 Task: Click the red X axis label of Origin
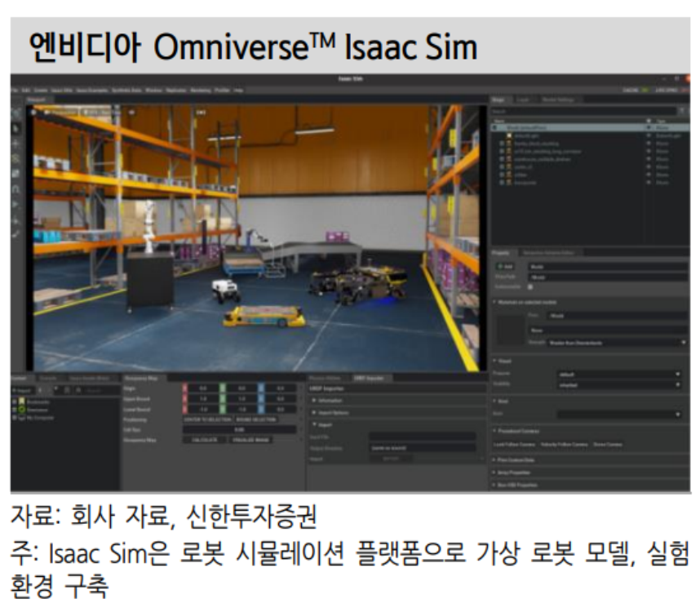185,388
